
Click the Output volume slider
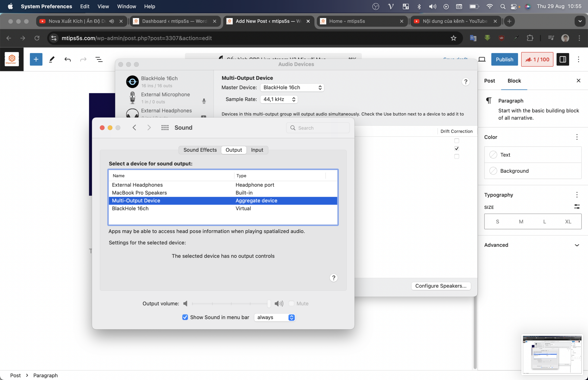tap(231, 304)
